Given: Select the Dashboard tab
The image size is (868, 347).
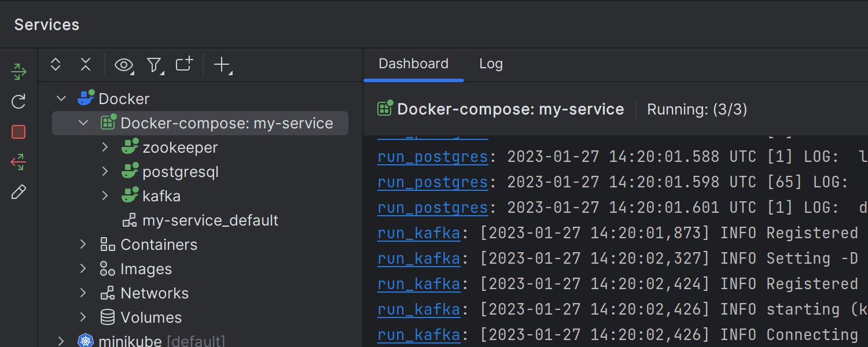Looking at the screenshot, I should pyautogui.click(x=413, y=64).
